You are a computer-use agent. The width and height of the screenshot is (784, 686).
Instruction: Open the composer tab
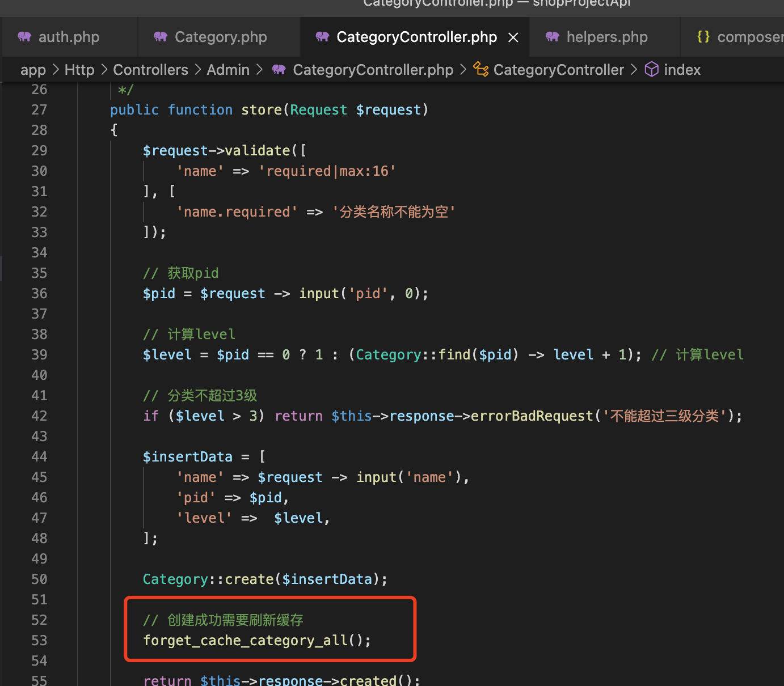point(749,37)
